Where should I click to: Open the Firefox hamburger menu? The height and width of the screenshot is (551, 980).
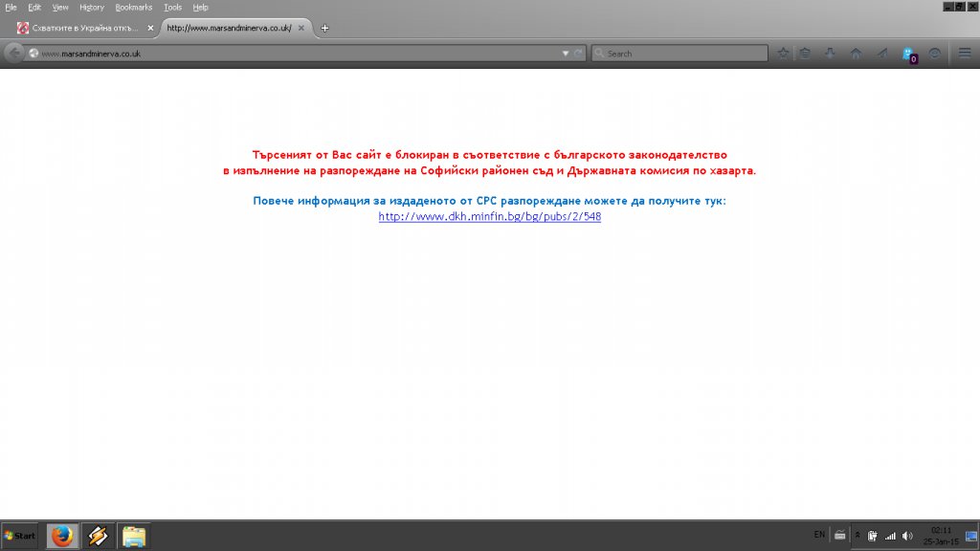pos(965,54)
